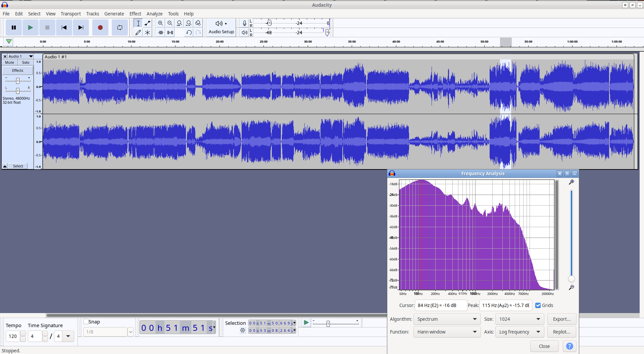Mute the Audio 1 track
Screen dimensions: 644x354
click(x=10, y=62)
